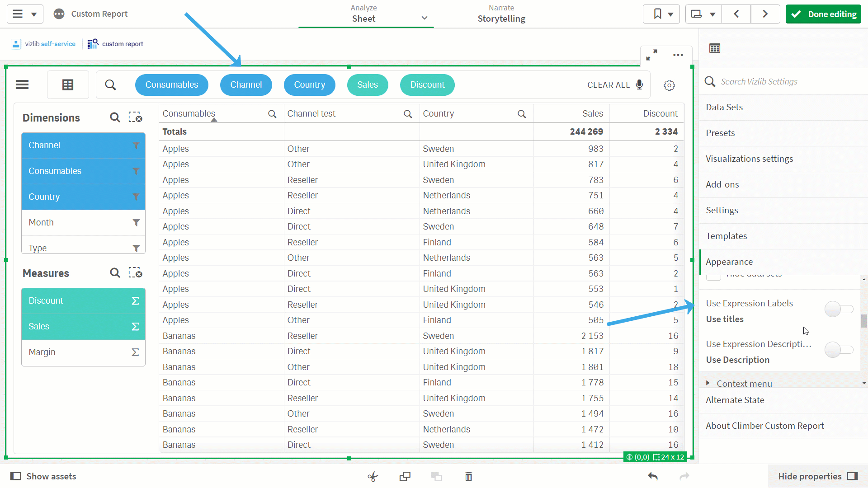Click the delete trash icon
Image resolution: width=868 pixels, height=488 pixels.
(469, 476)
